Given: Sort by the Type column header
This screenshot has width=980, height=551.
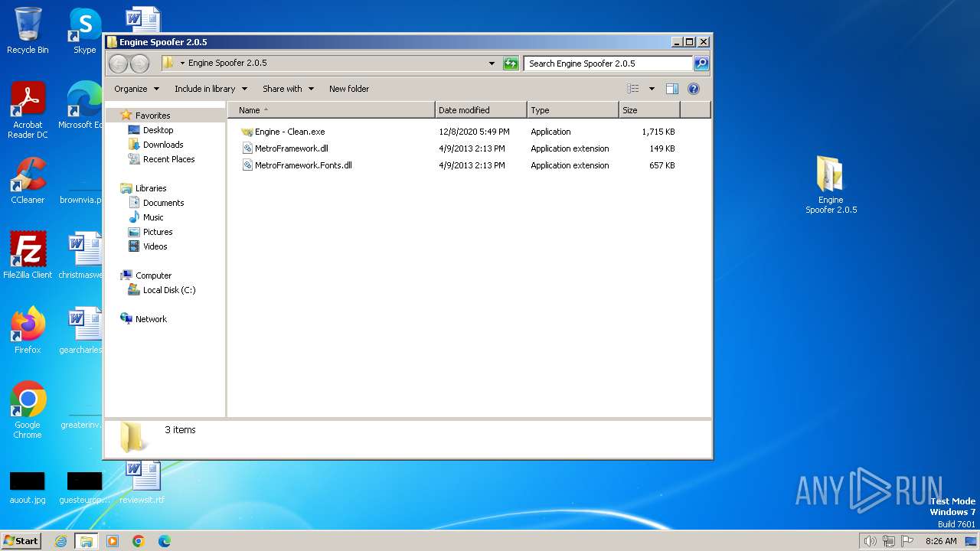Looking at the screenshot, I should pyautogui.click(x=573, y=110).
